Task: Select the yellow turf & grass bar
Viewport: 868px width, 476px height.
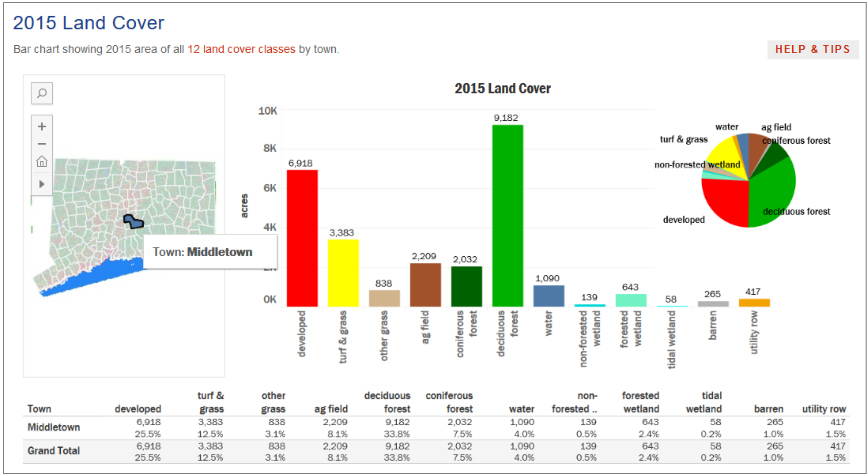Action: coord(343,273)
